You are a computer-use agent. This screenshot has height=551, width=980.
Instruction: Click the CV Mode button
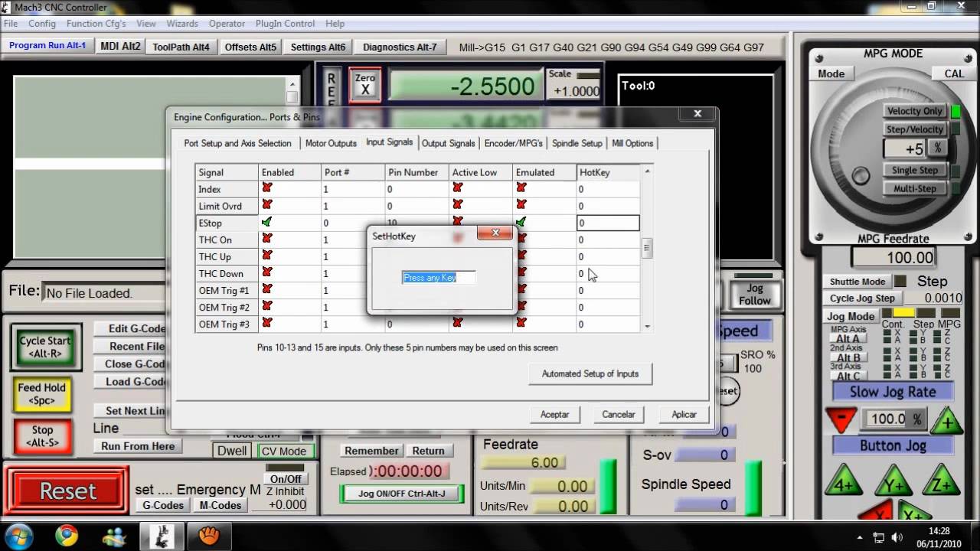[x=284, y=451]
